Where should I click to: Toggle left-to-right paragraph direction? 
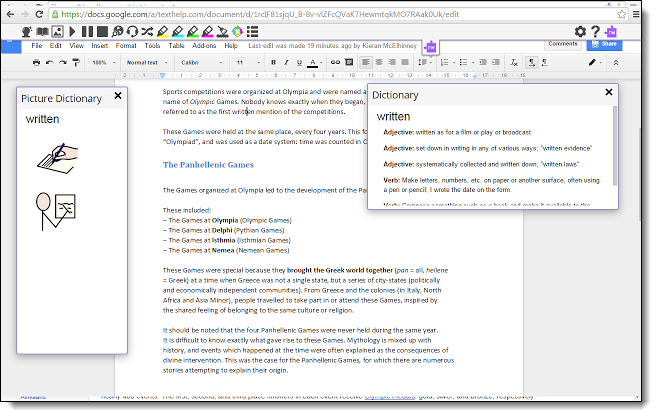pyautogui.click(x=531, y=62)
